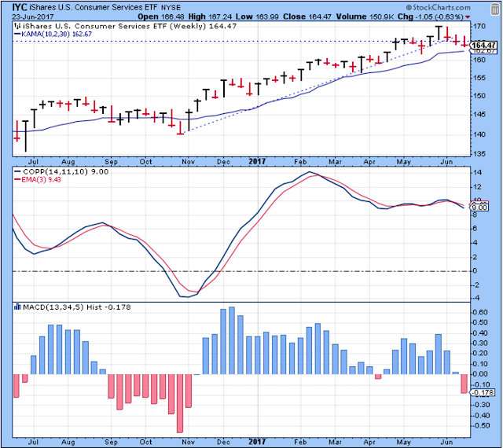Click the Close 164.47 header value

tap(307, 17)
